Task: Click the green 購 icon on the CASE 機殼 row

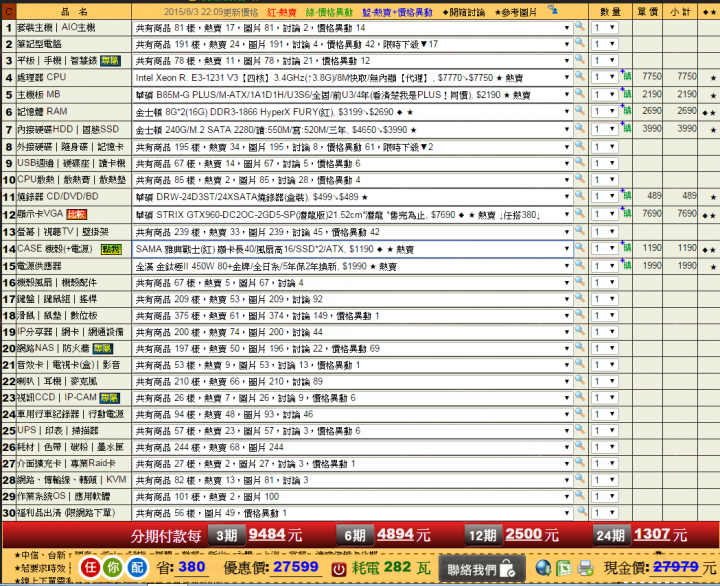Action: [626, 248]
